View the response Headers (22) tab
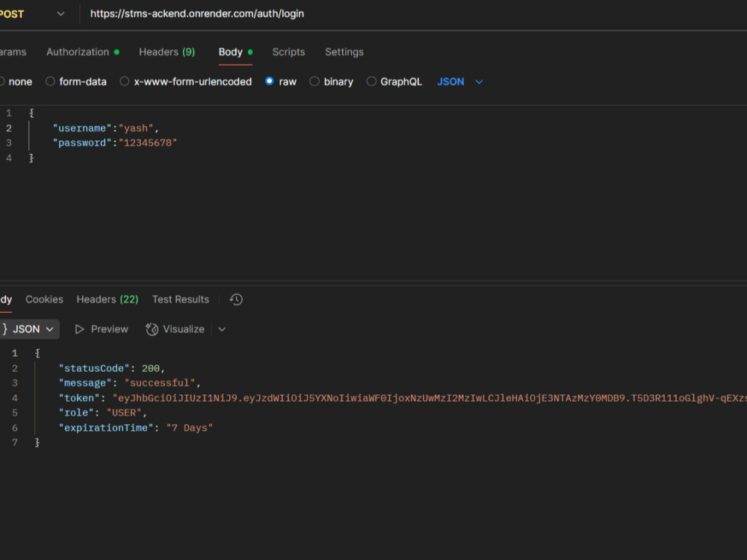 [x=107, y=299]
